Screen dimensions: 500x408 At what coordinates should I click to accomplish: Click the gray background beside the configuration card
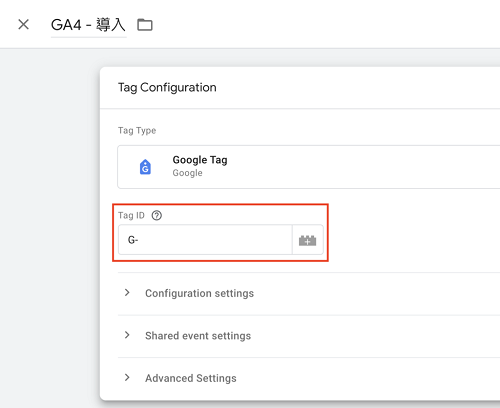click(50, 227)
